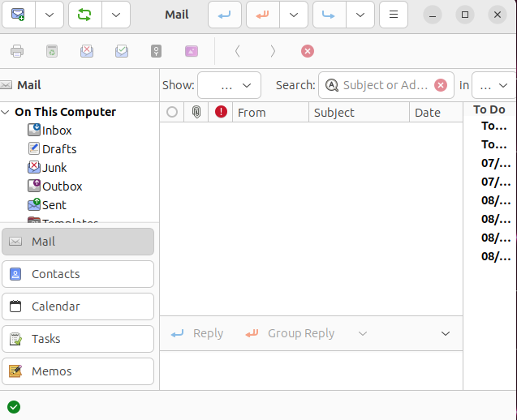Click the New mail message icon

pyautogui.click(x=18, y=15)
